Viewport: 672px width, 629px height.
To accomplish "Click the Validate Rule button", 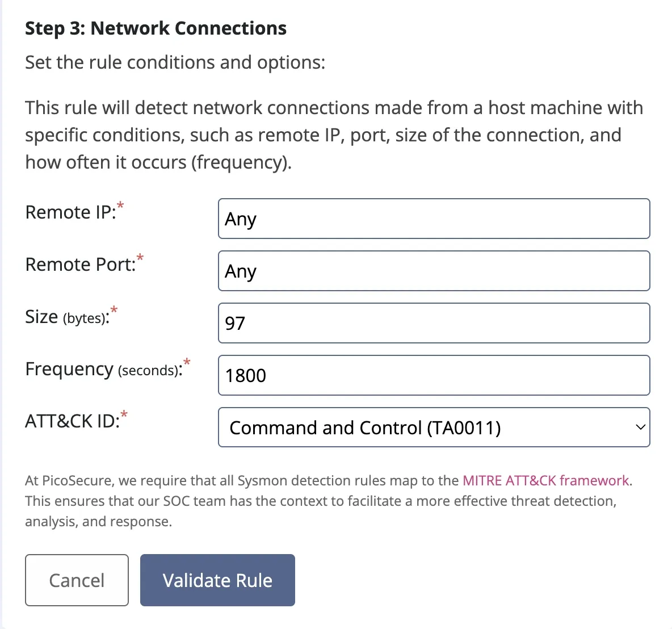I will [x=217, y=580].
